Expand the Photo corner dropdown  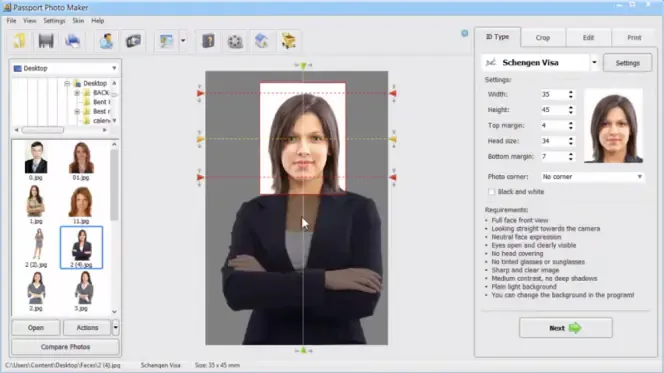coord(639,177)
